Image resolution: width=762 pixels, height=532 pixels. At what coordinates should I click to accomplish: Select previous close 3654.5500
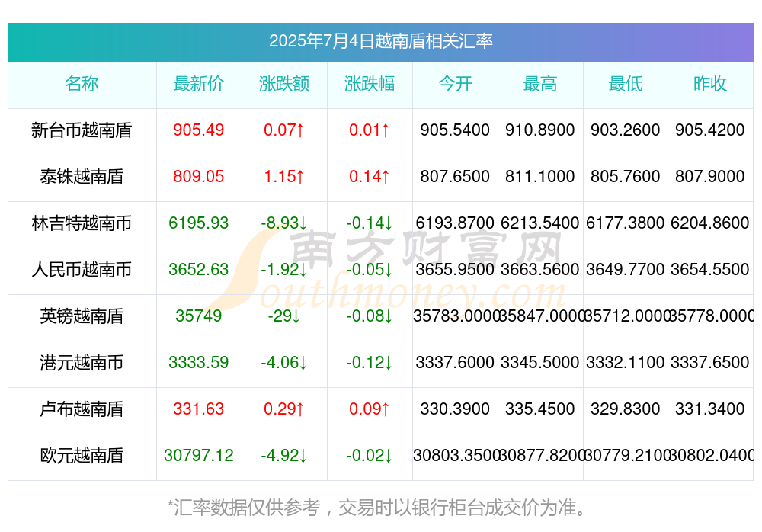pyautogui.click(x=710, y=269)
